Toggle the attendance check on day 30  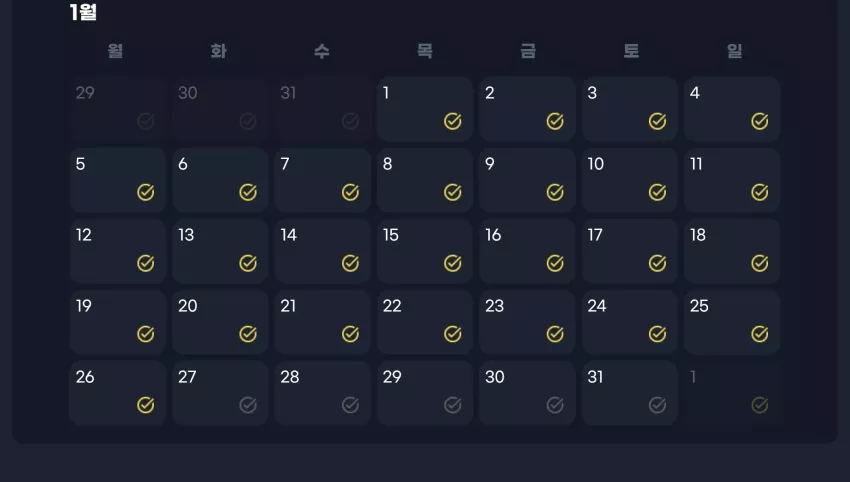555,405
